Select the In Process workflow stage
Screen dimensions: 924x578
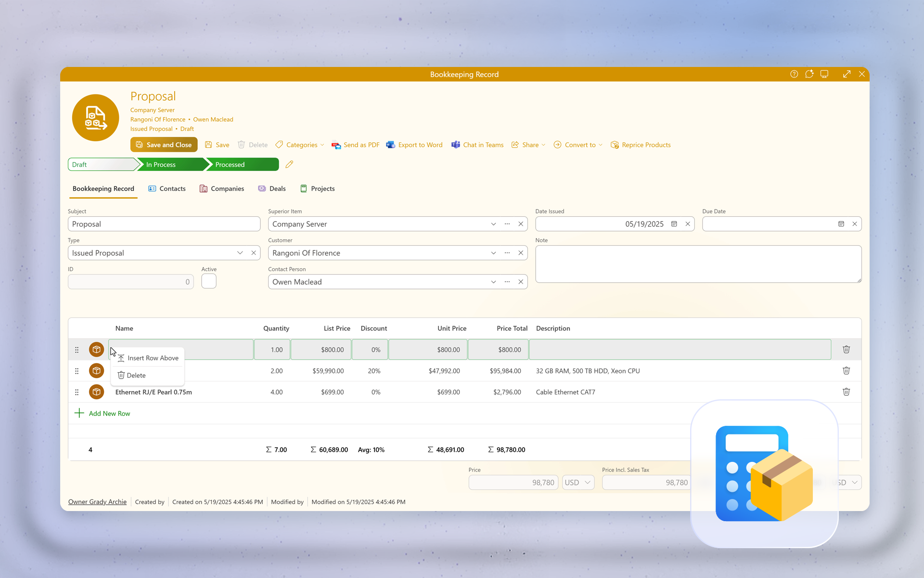[x=171, y=164]
